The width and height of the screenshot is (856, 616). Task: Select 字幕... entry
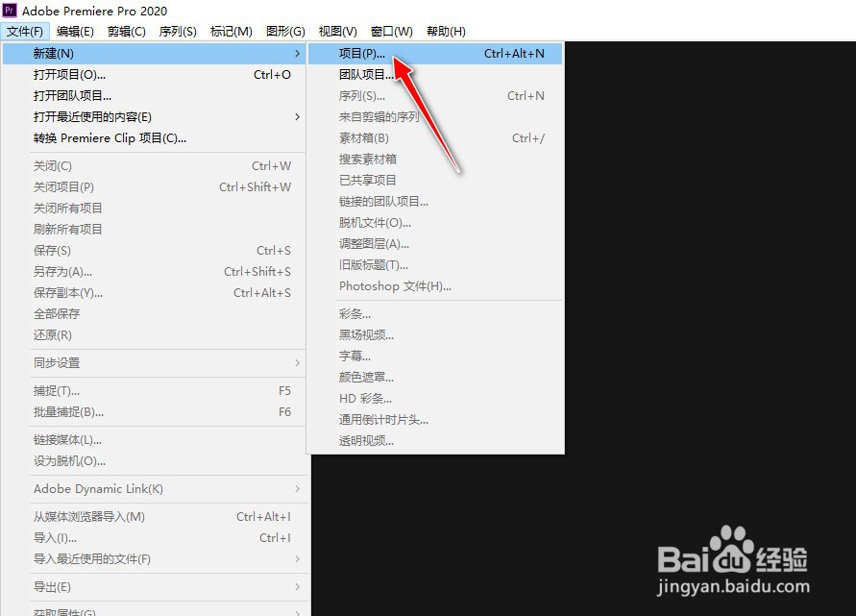point(435,357)
